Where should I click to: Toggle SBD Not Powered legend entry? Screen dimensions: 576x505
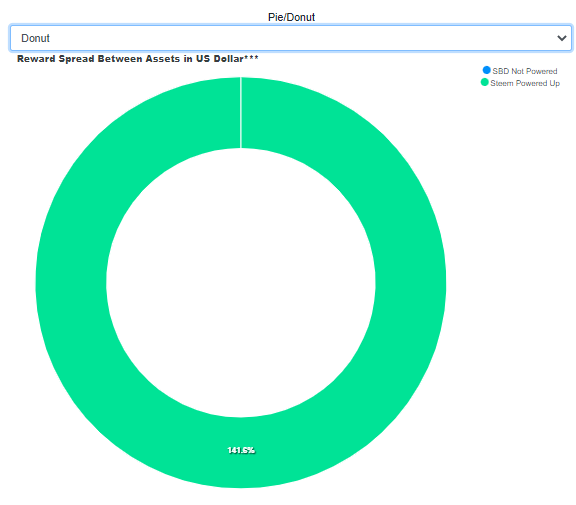pyautogui.click(x=520, y=71)
